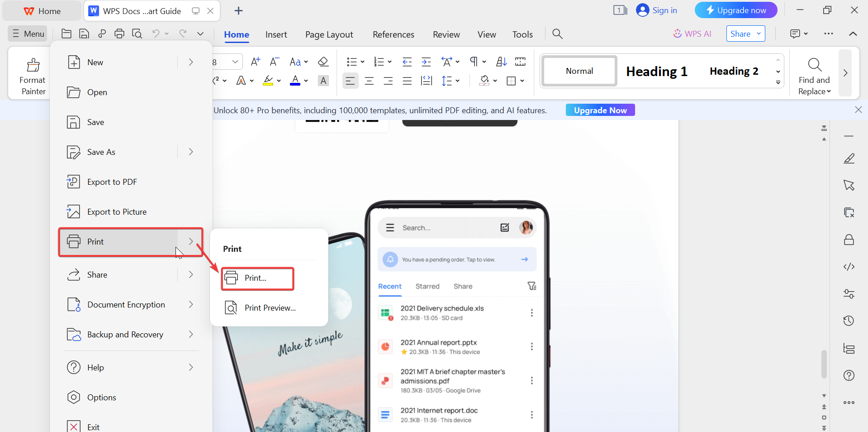Increase font size with A+ icon
Screen dimensions: 868x432
click(256, 62)
